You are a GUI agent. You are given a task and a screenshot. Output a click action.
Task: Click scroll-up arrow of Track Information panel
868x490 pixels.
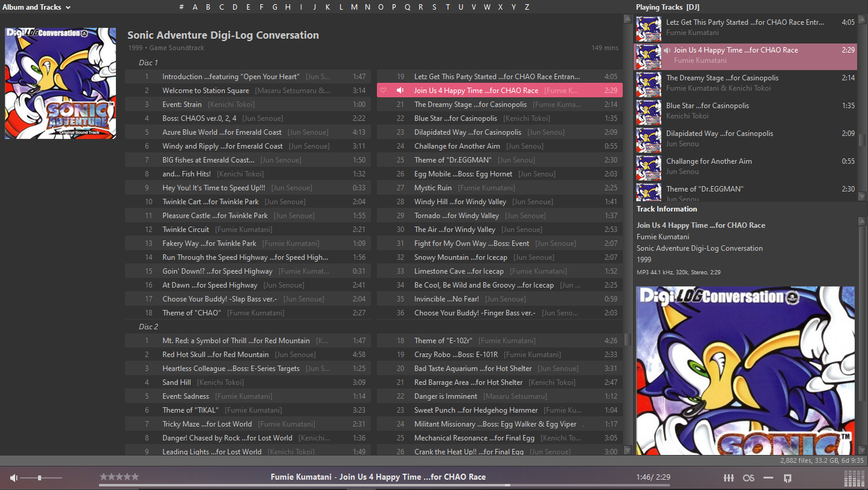click(862, 221)
